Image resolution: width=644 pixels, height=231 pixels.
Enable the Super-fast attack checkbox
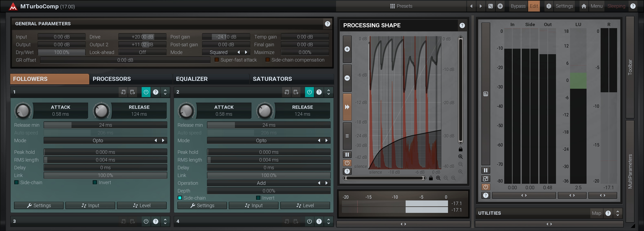(x=217, y=60)
